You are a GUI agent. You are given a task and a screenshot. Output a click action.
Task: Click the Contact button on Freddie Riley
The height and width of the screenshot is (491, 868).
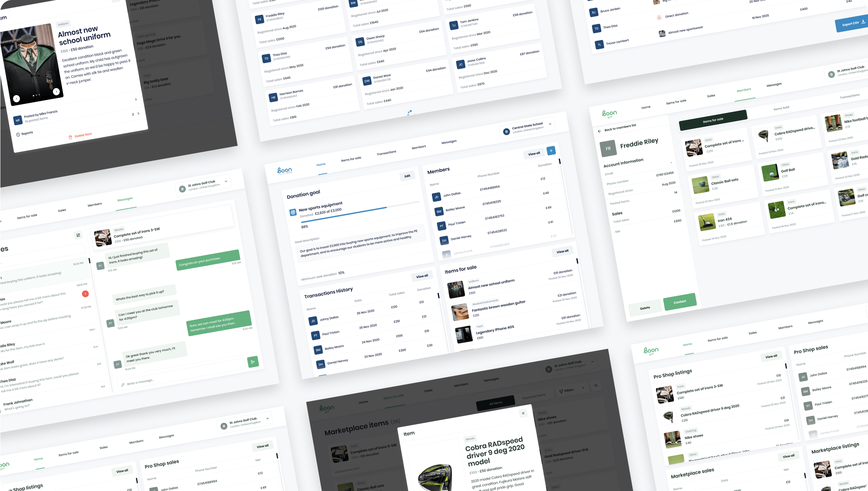[x=679, y=301]
